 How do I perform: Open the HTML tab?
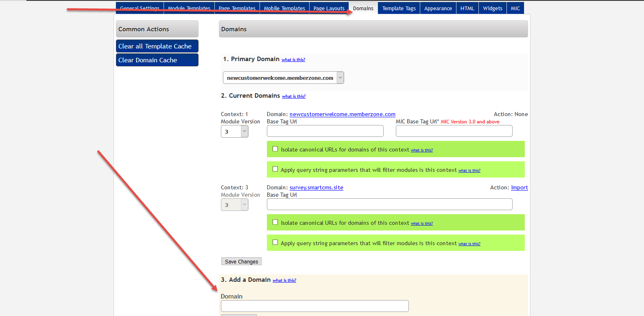click(467, 8)
